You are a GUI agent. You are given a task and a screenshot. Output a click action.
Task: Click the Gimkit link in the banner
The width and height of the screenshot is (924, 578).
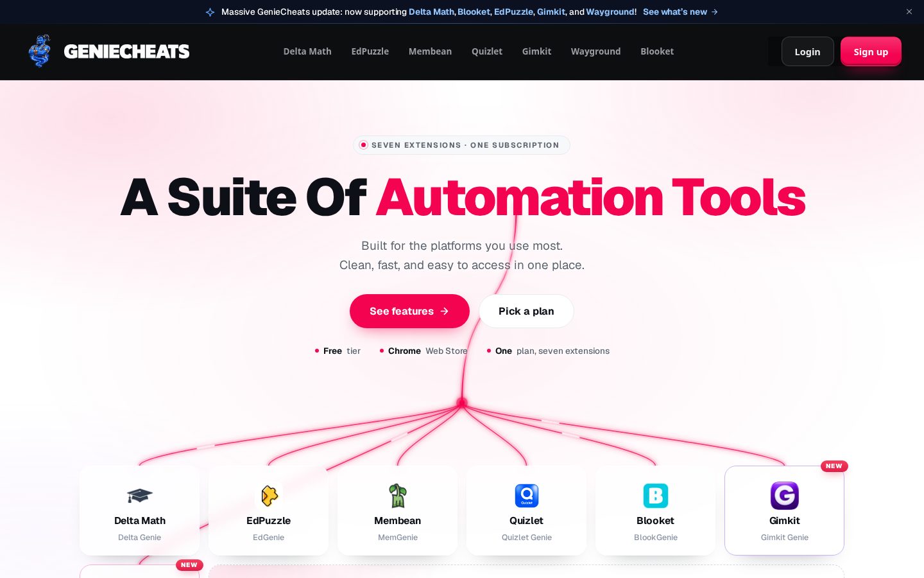551,12
